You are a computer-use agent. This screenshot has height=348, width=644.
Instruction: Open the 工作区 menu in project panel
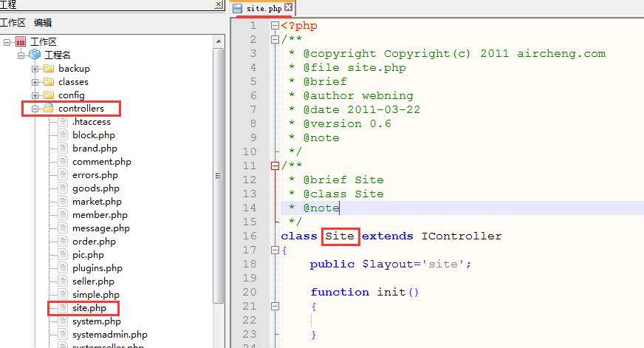pyautogui.click(x=13, y=23)
